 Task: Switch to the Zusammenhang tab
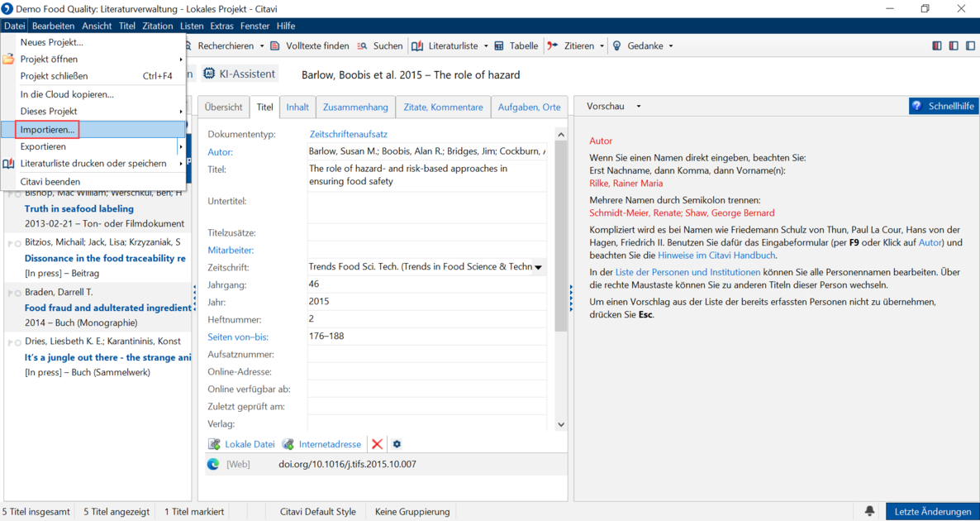click(x=356, y=107)
